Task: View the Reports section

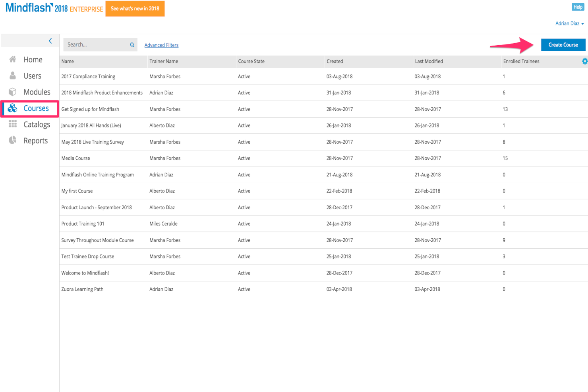Action: point(36,141)
